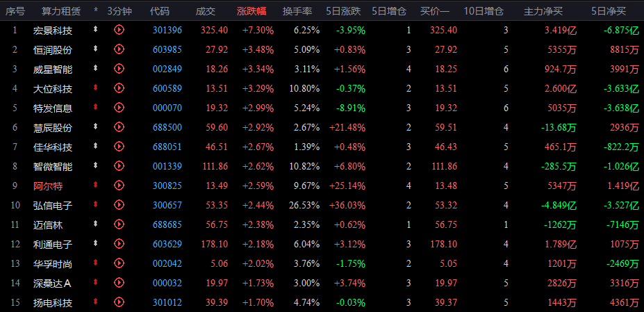Open 3-minute chart icon for 扬电科技
644x312 pixels.
point(119,302)
